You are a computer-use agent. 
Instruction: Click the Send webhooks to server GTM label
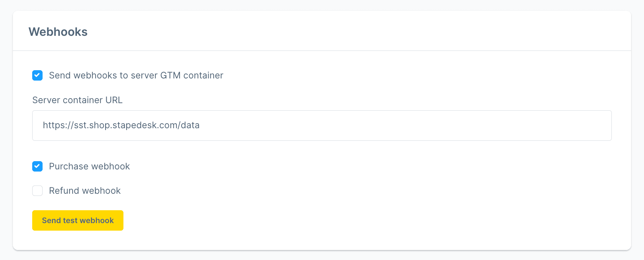[x=136, y=75]
